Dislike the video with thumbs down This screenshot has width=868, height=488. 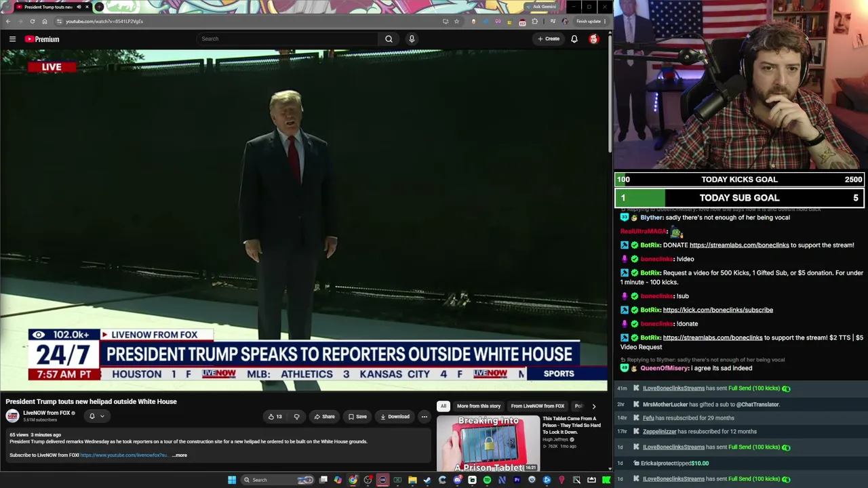tap(296, 417)
